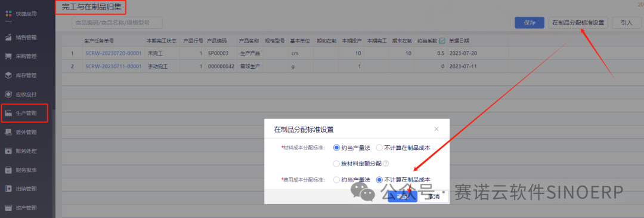Screen dimensions: 644x218
Task: Select the 采购管理 cart icon
Action: pyautogui.click(x=8, y=56)
